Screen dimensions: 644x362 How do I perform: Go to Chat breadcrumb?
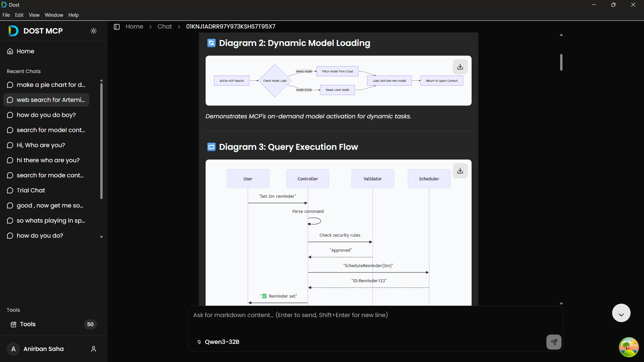click(165, 26)
